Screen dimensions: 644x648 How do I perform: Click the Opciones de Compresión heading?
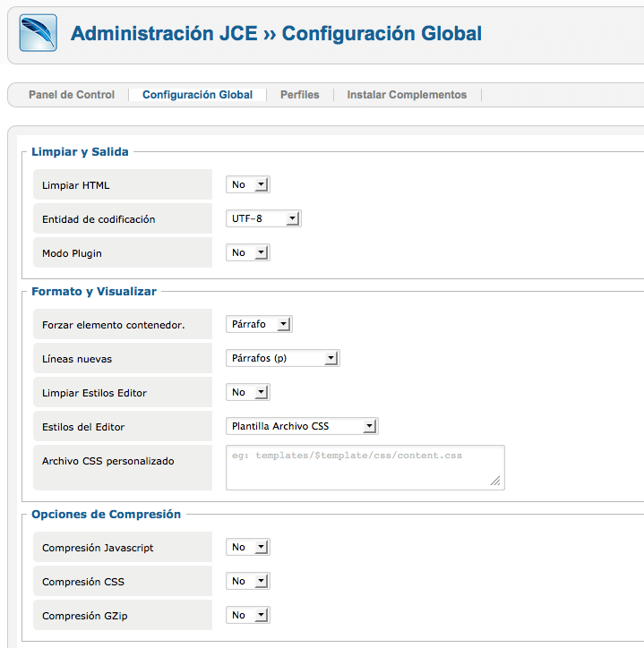click(106, 514)
